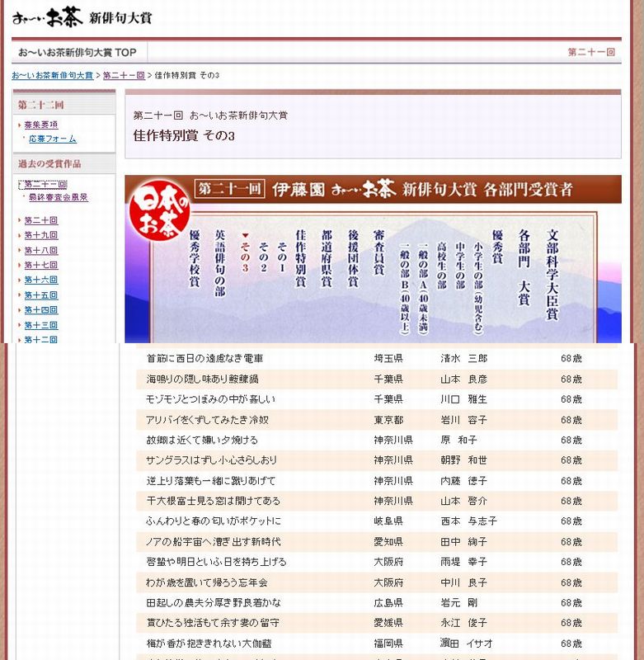Screen dimensions: 644x660
Task: Select 一般の部A(40歳未満) in the banner
Action: (x=423, y=288)
